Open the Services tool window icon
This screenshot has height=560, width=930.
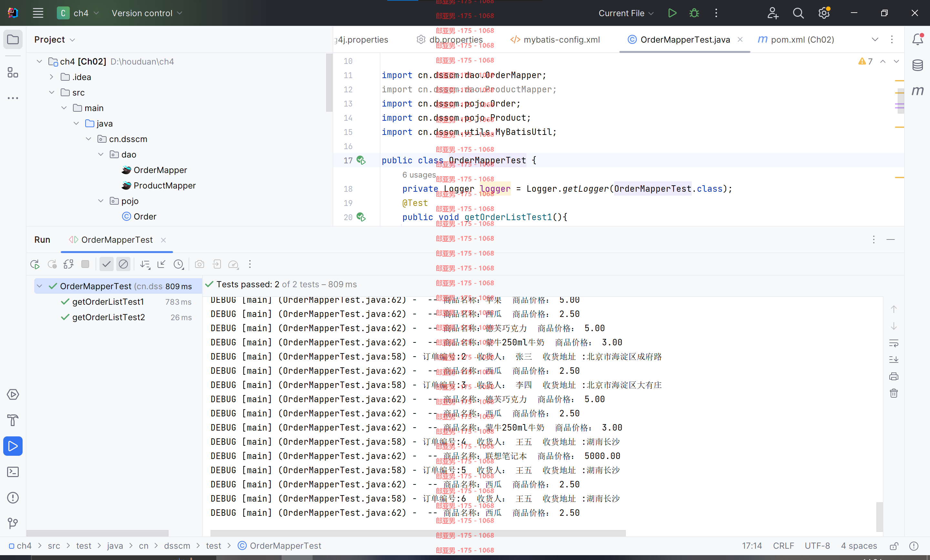point(13,395)
